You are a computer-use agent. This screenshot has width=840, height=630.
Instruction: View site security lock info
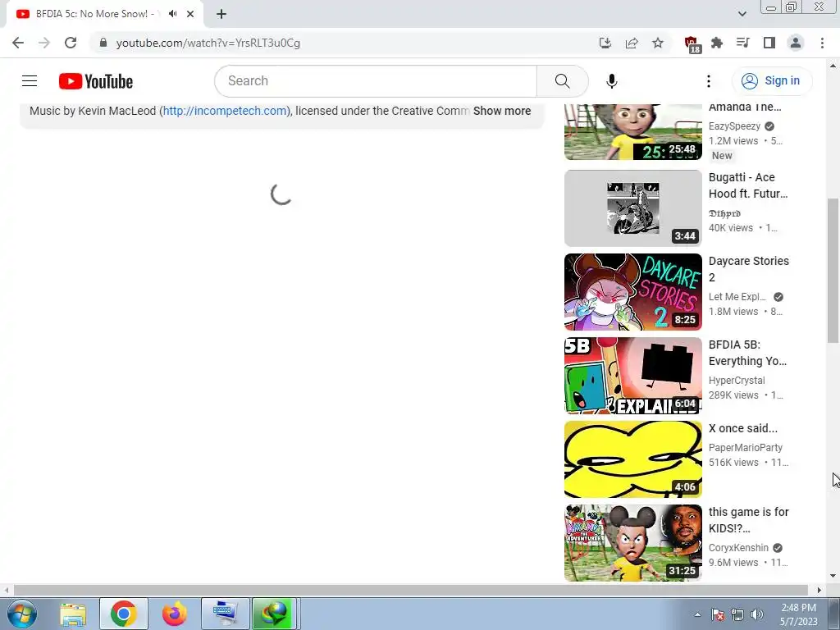click(x=103, y=43)
